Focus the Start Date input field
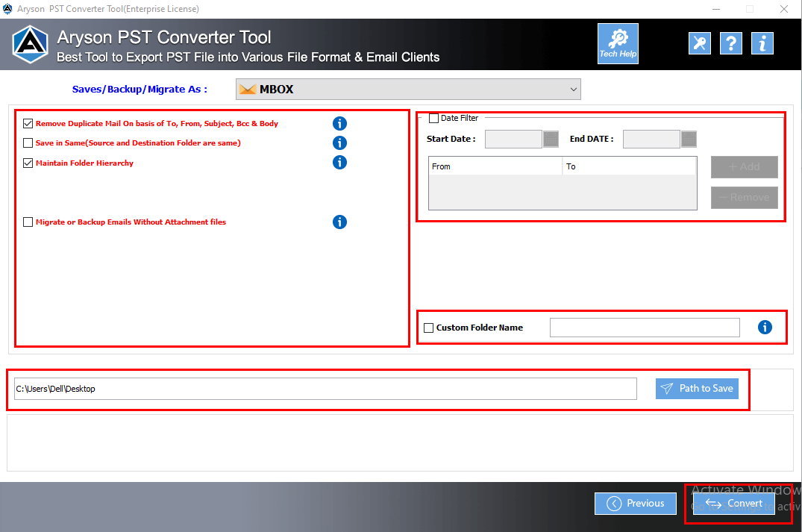802x532 pixels. coord(513,139)
